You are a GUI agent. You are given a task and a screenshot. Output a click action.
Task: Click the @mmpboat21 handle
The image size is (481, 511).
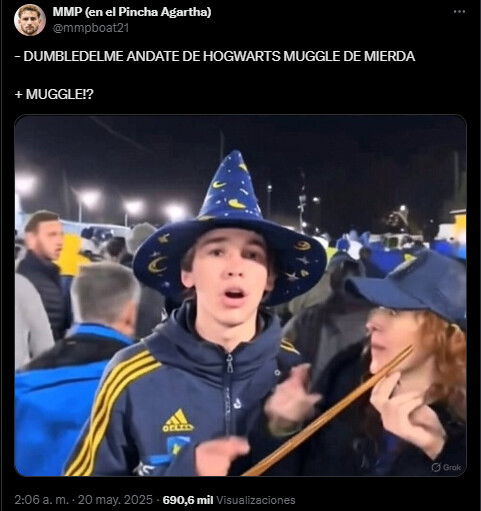pyautogui.click(x=91, y=28)
